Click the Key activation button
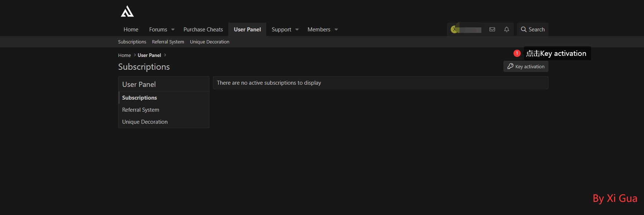Image resolution: width=644 pixels, height=215 pixels. [x=526, y=66]
